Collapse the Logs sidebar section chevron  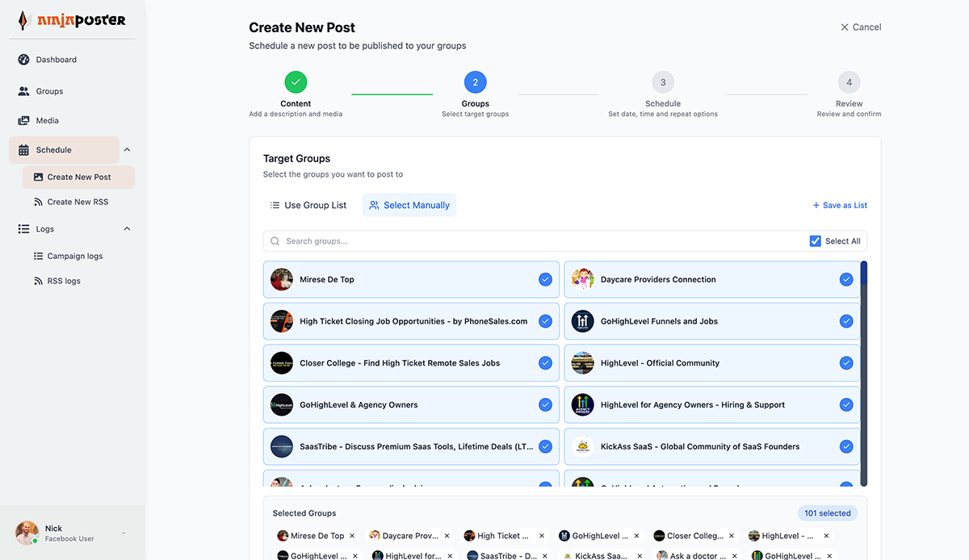127,229
